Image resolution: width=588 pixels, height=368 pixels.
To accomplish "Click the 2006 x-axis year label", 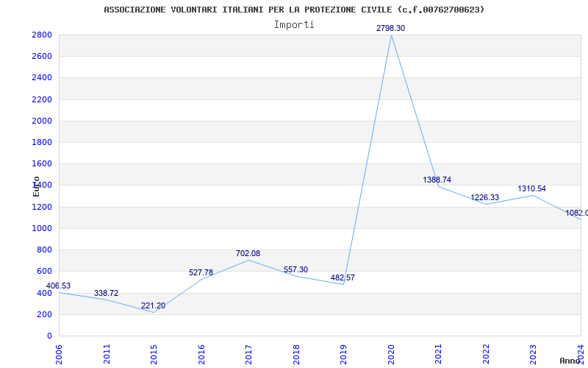I will (x=59, y=354).
